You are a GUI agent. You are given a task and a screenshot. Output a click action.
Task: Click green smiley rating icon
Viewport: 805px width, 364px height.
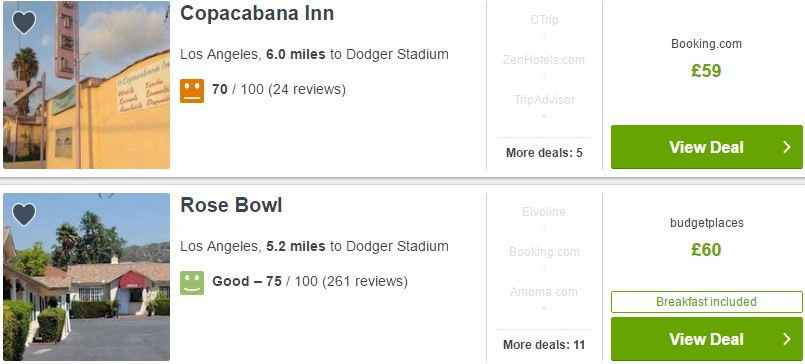point(192,282)
